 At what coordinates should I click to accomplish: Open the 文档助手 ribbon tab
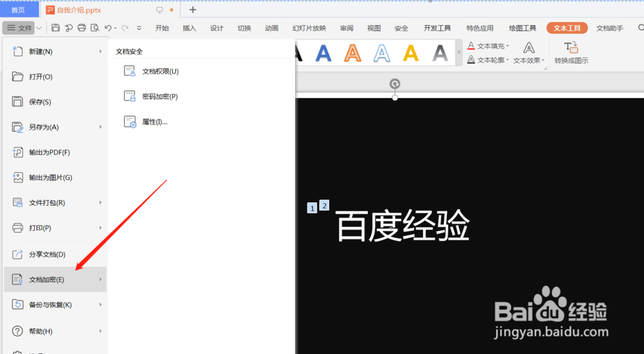(609, 28)
